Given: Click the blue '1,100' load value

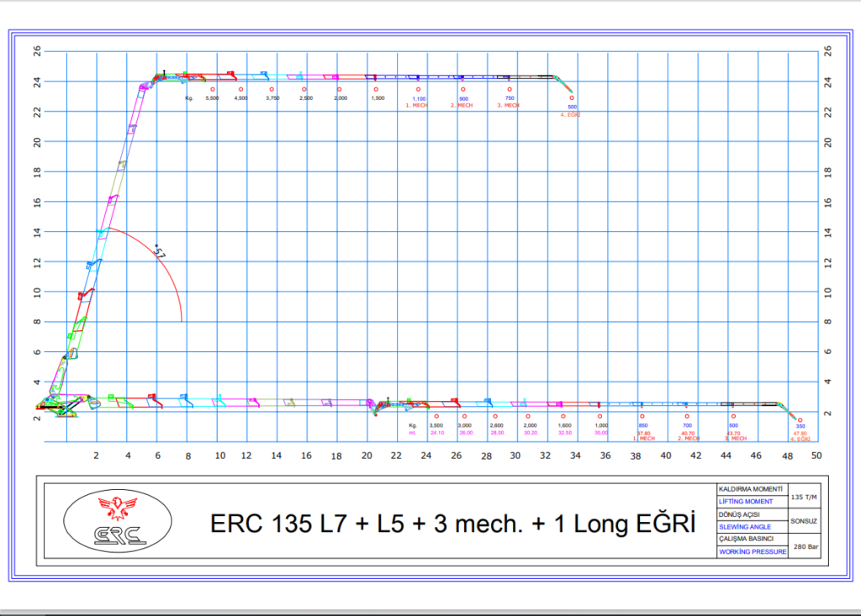Looking at the screenshot, I should 419,99.
